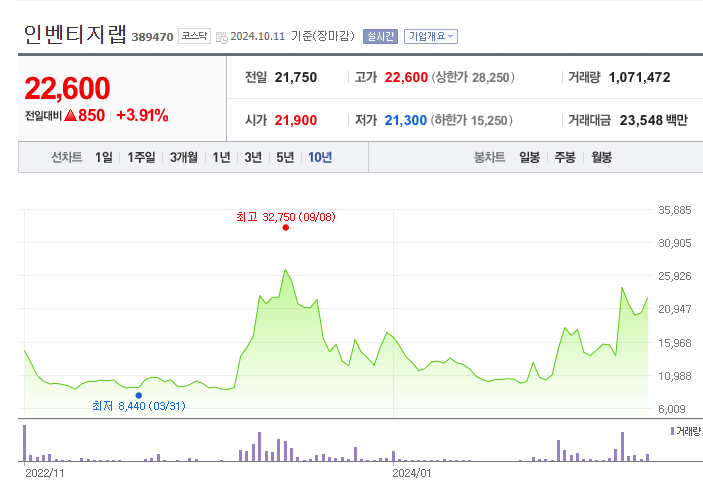The height and width of the screenshot is (488, 703).
Task: Click the 하한가 15,250 text
Action: [x=472, y=120]
